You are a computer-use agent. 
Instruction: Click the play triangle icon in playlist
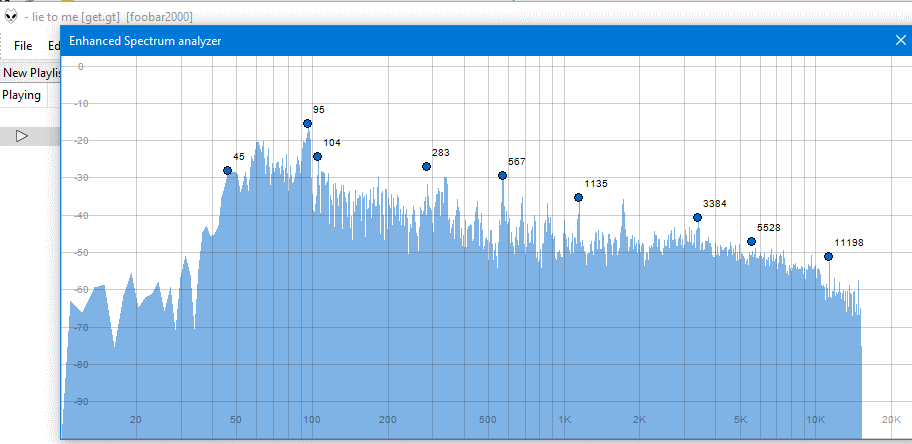(22, 136)
